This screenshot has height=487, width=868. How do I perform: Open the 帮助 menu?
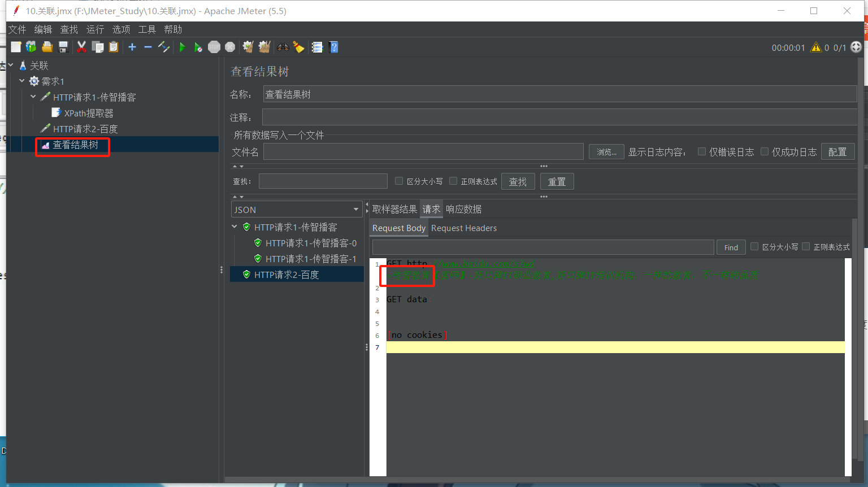point(173,29)
